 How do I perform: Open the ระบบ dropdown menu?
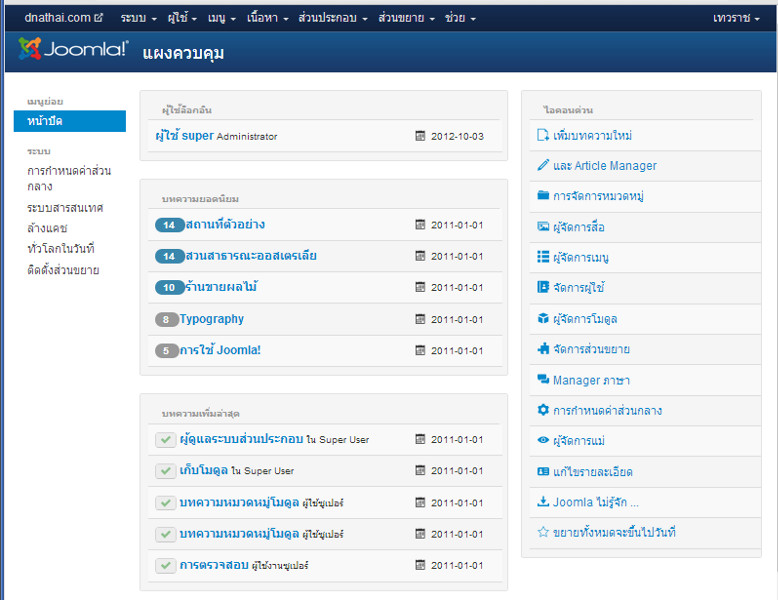pos(138,18)
